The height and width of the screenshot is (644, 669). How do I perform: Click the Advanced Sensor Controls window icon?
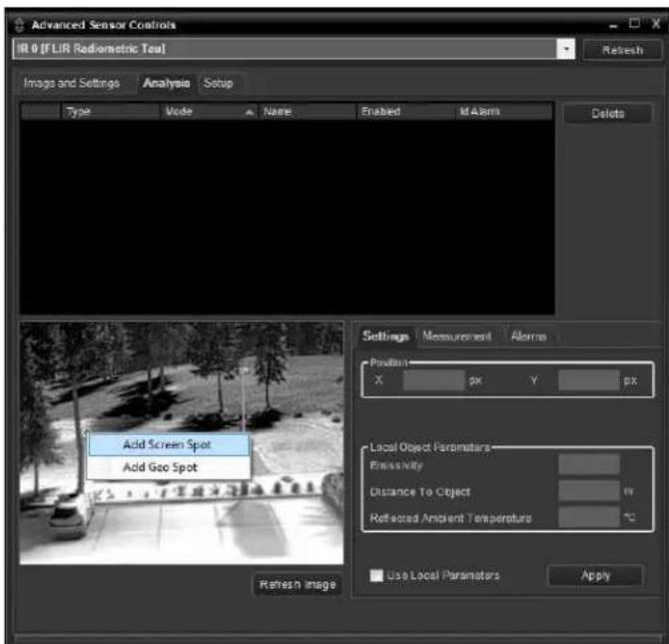pos(19,25)
